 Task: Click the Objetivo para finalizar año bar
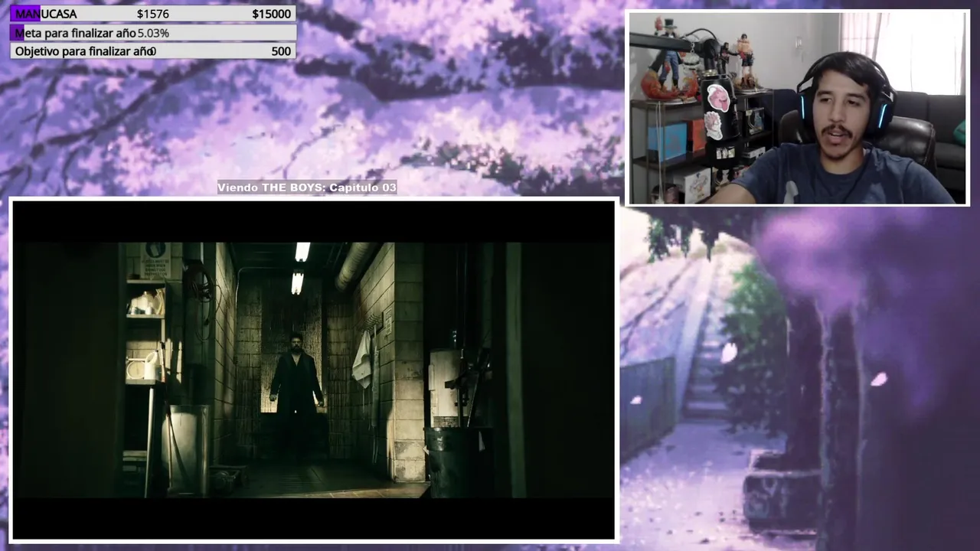point(153,51)
